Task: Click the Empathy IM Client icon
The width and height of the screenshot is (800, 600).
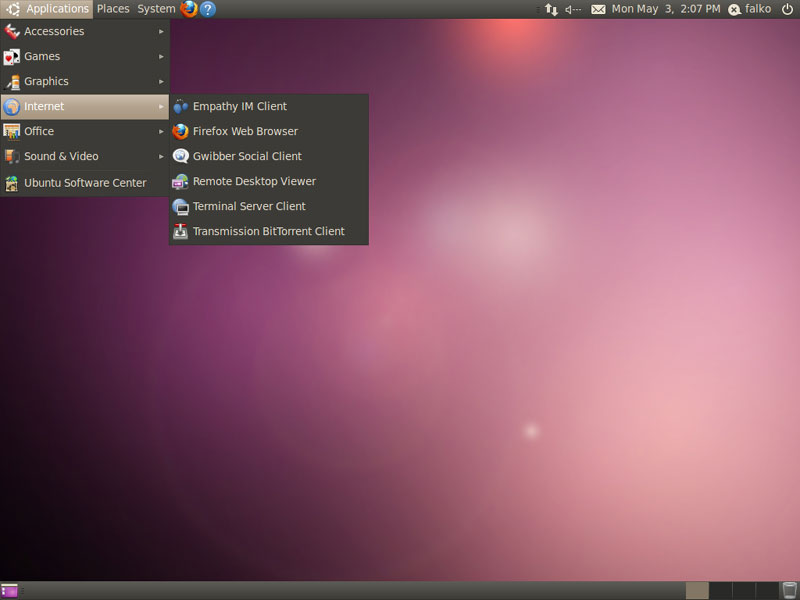Action: (x=181, y=107)
